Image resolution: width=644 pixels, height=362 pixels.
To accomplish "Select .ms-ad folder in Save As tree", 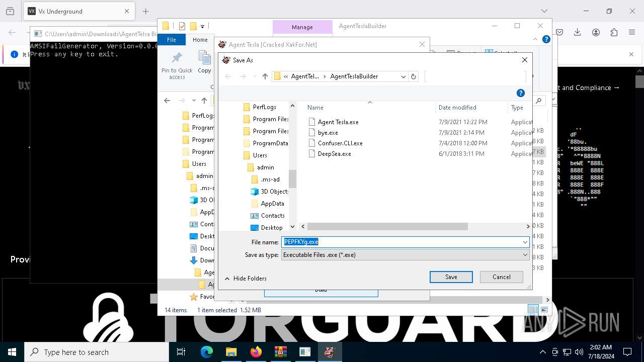I will pos(270,179).
